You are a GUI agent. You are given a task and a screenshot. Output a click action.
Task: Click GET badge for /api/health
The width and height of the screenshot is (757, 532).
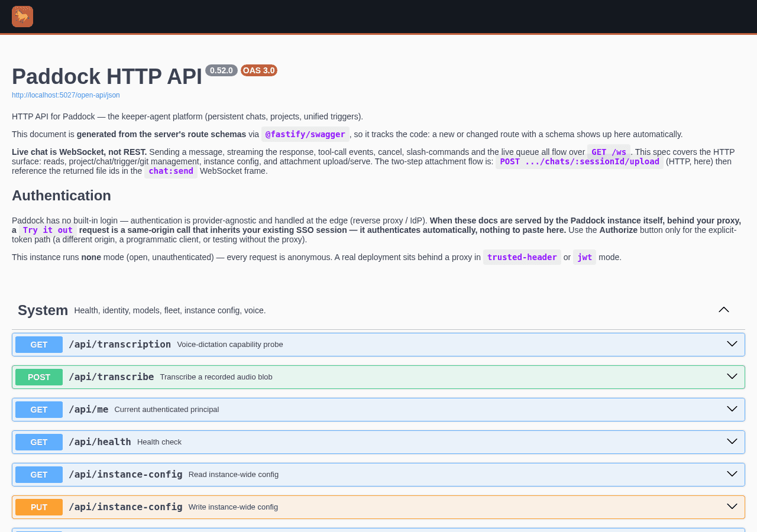39,442
